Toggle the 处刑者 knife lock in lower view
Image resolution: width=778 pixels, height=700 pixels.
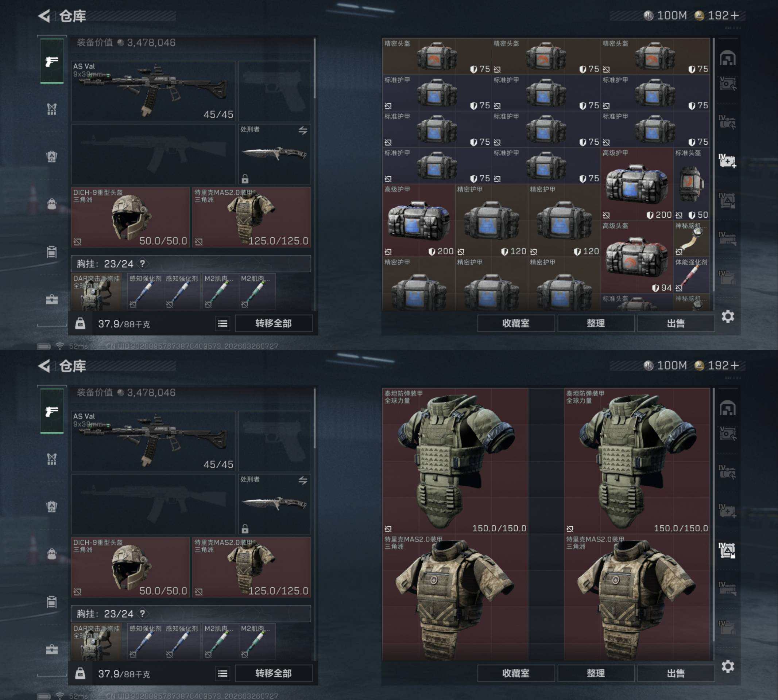(245, 529)
